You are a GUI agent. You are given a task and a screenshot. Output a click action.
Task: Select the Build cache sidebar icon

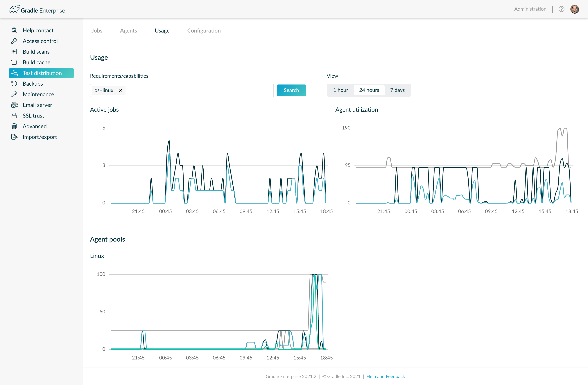[14, 62]
